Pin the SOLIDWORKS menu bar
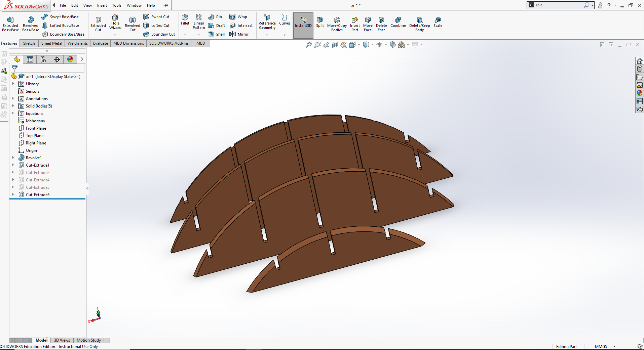Viewport: 644px width, 350px height. click(166, 5)
